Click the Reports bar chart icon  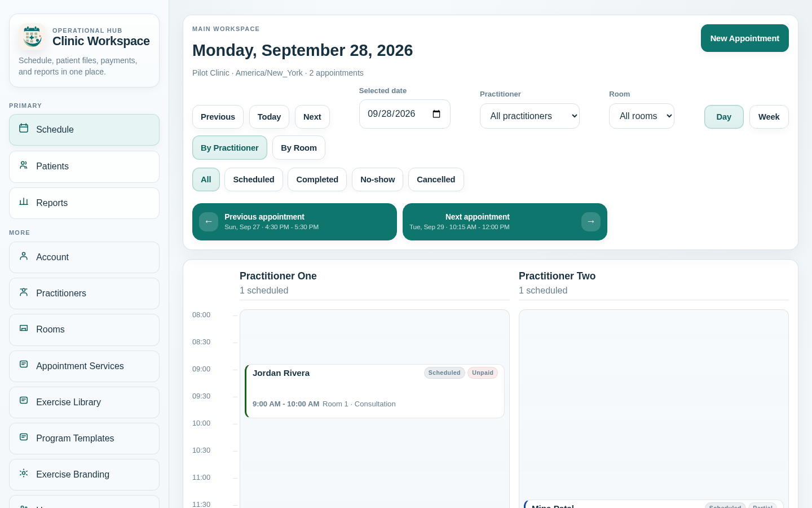[x=24, y=202]
